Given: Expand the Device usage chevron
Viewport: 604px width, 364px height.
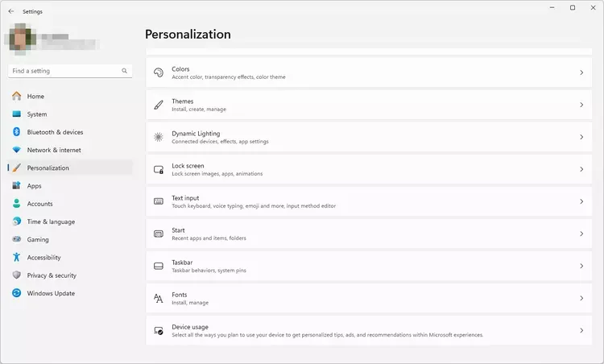Looking at the screenshot, I should 581,330.
